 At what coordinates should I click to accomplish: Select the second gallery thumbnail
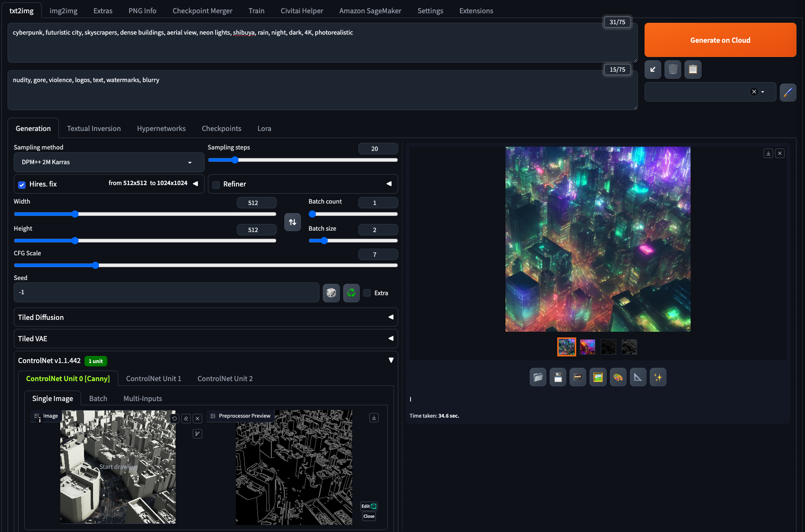coord(588,347)
